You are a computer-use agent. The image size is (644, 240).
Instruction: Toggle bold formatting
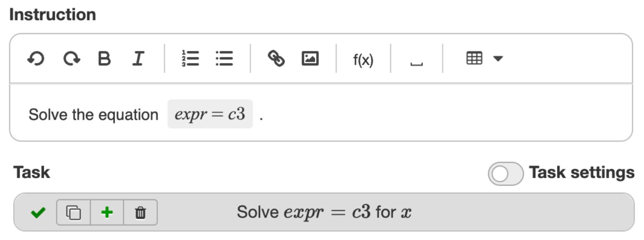tap(105, 59)
